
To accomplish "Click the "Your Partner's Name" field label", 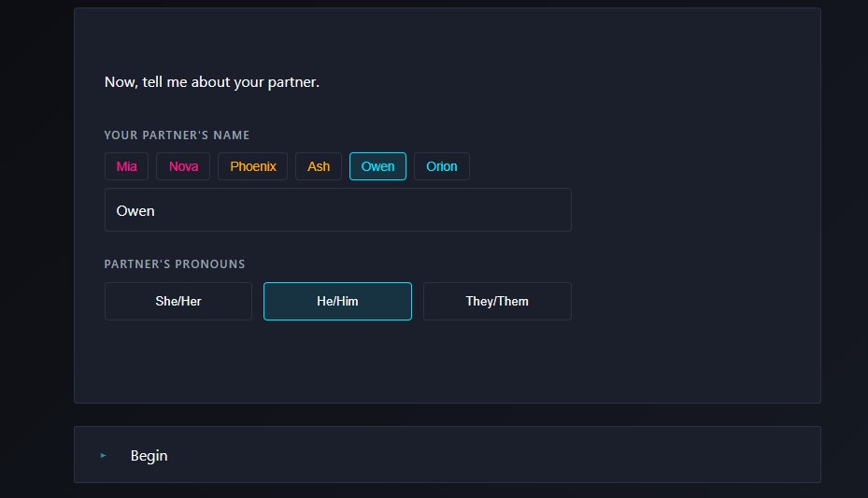I will (178, 135).
